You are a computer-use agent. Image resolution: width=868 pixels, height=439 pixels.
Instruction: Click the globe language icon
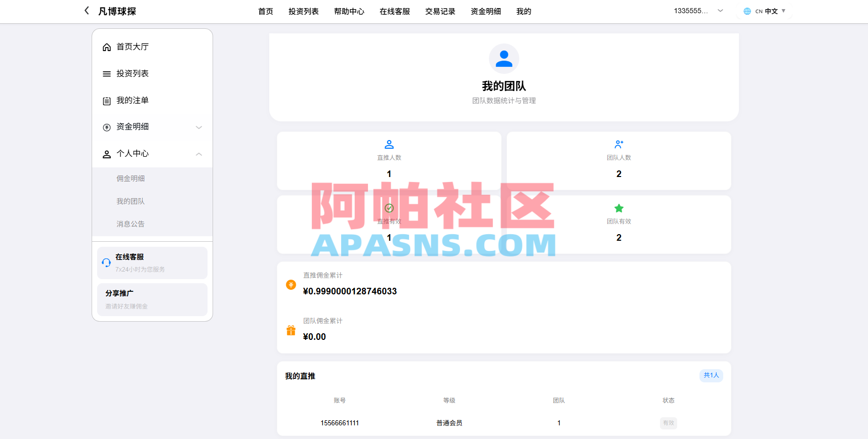click(x=747, y=11)
